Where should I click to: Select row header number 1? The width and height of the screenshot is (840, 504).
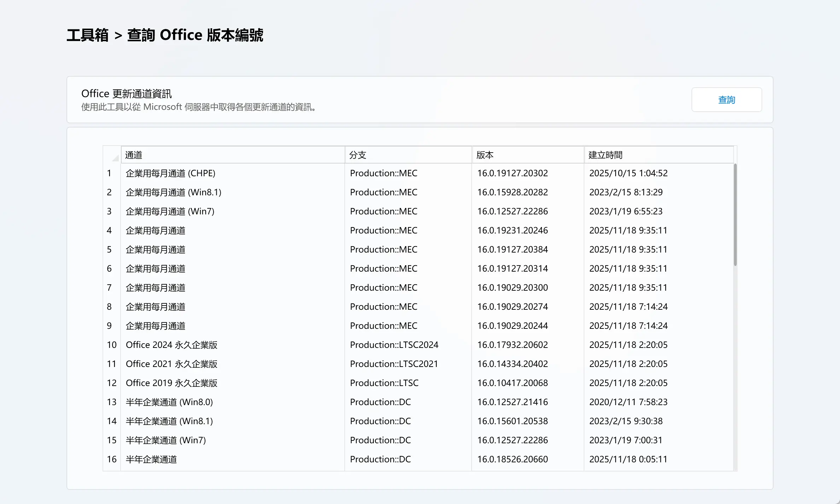[x=110, y=173]
